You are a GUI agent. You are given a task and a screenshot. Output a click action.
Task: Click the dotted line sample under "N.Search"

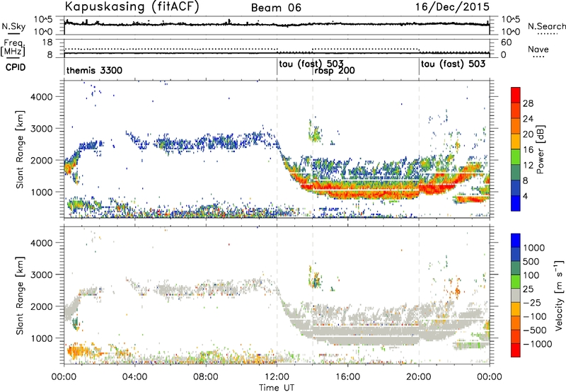tap(547, 34)
